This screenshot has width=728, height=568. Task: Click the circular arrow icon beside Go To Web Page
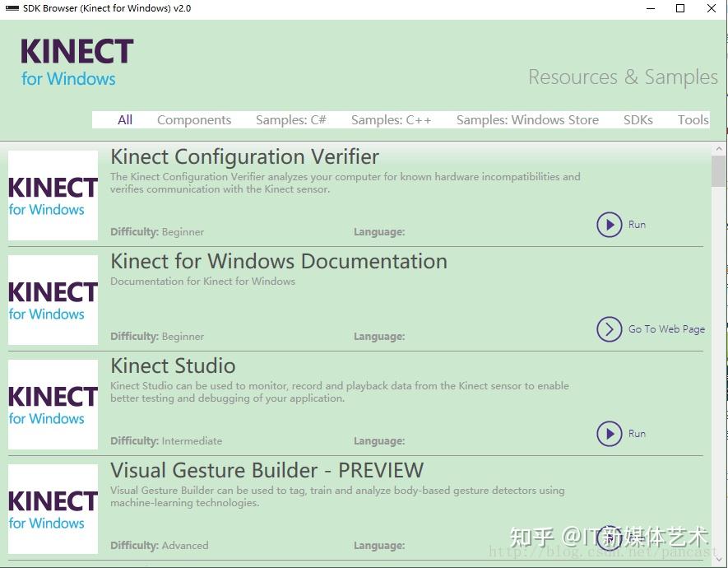[x=610, y=328]
